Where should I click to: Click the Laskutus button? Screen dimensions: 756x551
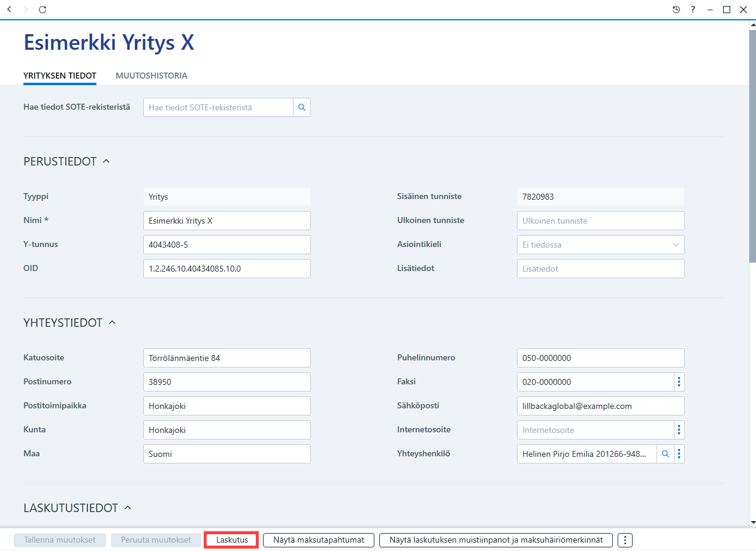(232, 540)
